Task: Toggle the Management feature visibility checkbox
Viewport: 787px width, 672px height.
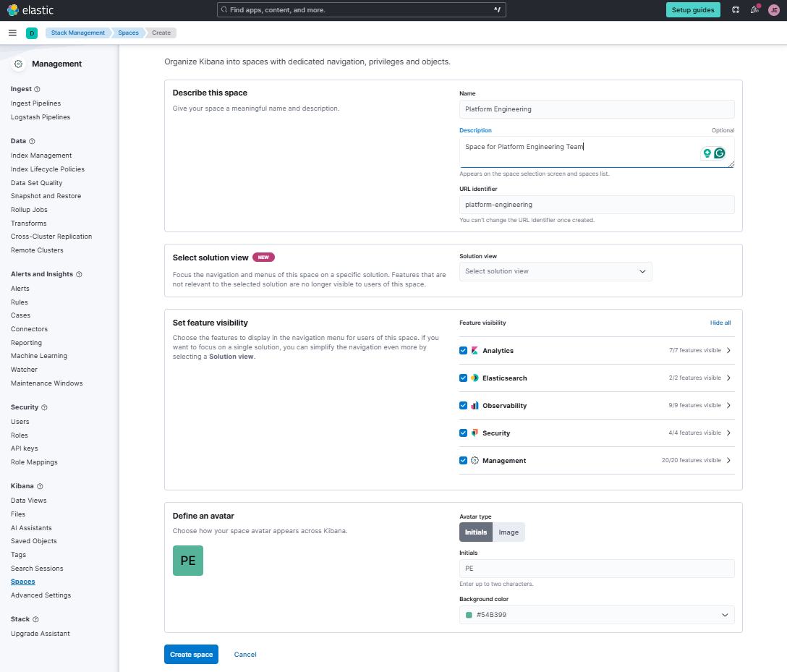Action: (463, 461)
